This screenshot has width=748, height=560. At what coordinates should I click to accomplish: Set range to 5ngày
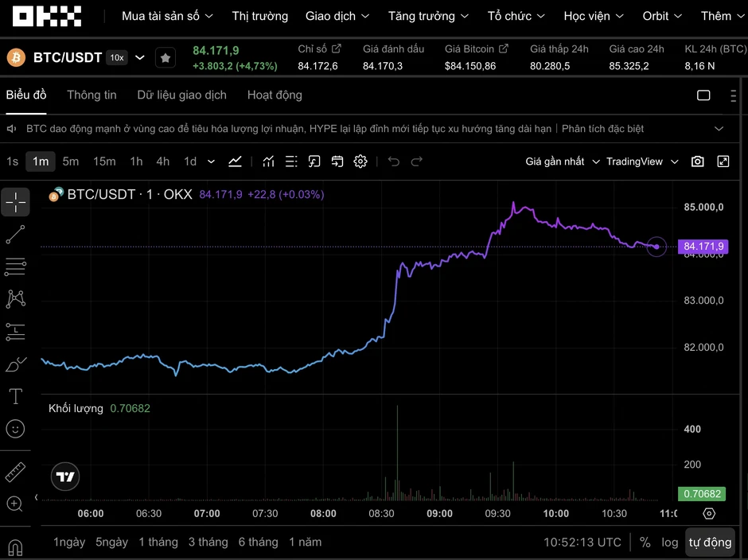111,542
